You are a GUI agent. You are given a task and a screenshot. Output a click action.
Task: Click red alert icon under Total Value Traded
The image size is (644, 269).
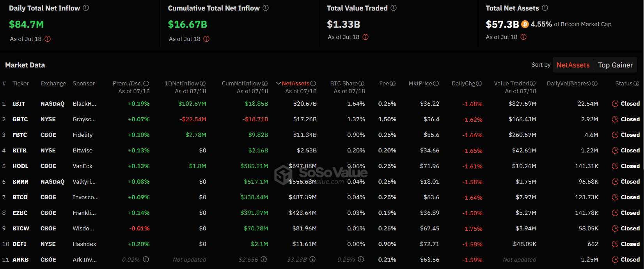365,37
